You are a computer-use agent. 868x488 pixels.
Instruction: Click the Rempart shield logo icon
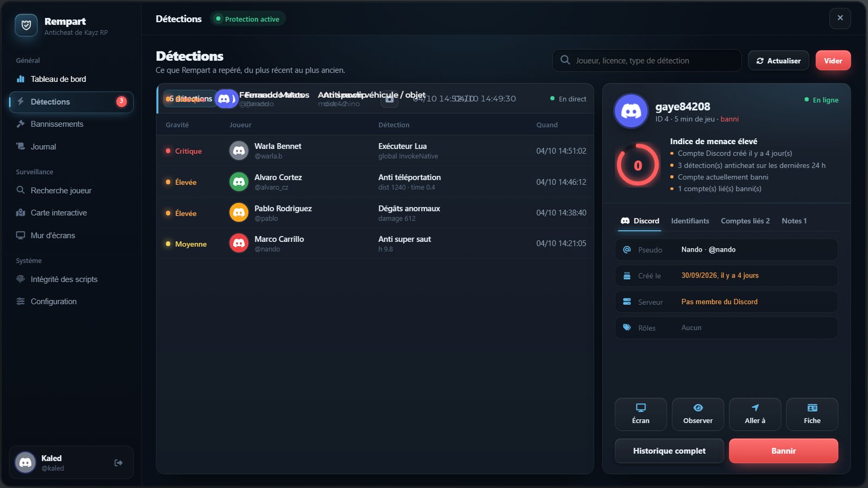26,25
